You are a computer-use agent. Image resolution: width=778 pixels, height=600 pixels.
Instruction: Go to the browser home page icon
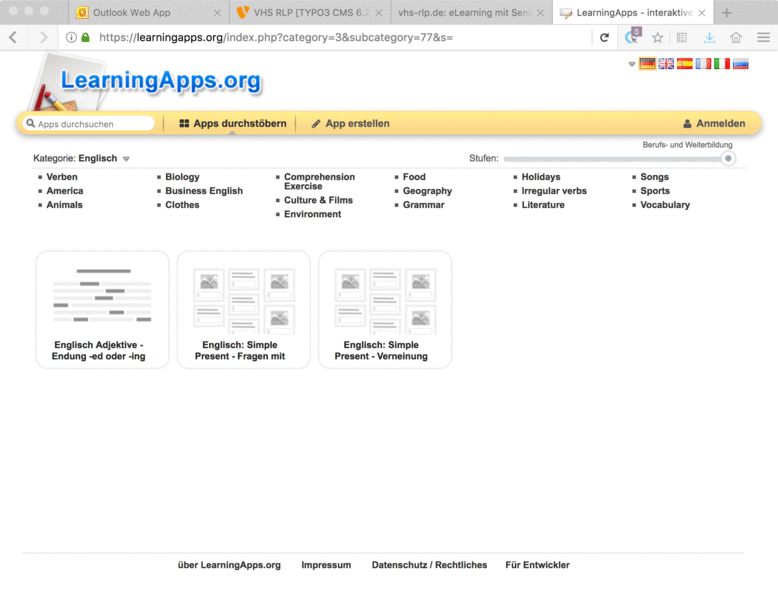pos(736,37)
